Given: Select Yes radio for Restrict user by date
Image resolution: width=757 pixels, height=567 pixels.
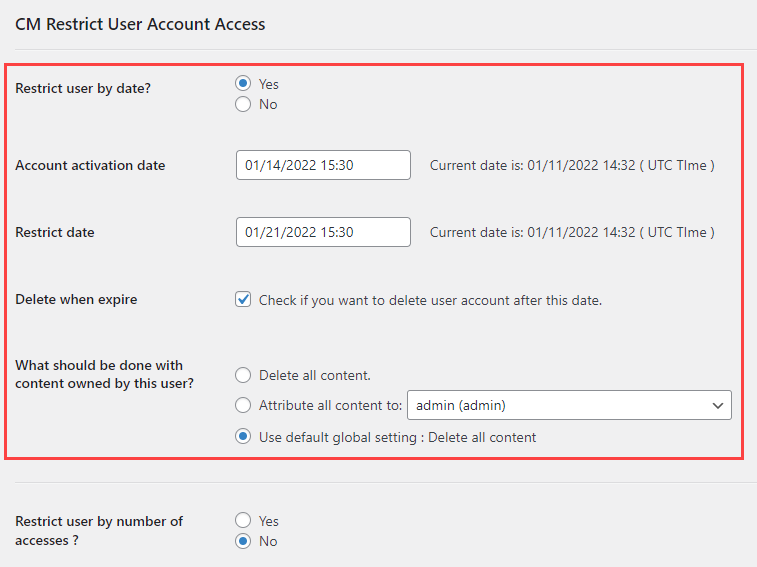Looking at the screenshot, I should [243, 84].
